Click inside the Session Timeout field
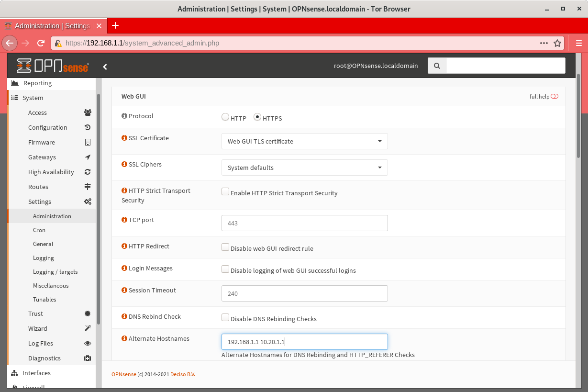This screenshot has width=588, height=392. (x=304, y=293)
